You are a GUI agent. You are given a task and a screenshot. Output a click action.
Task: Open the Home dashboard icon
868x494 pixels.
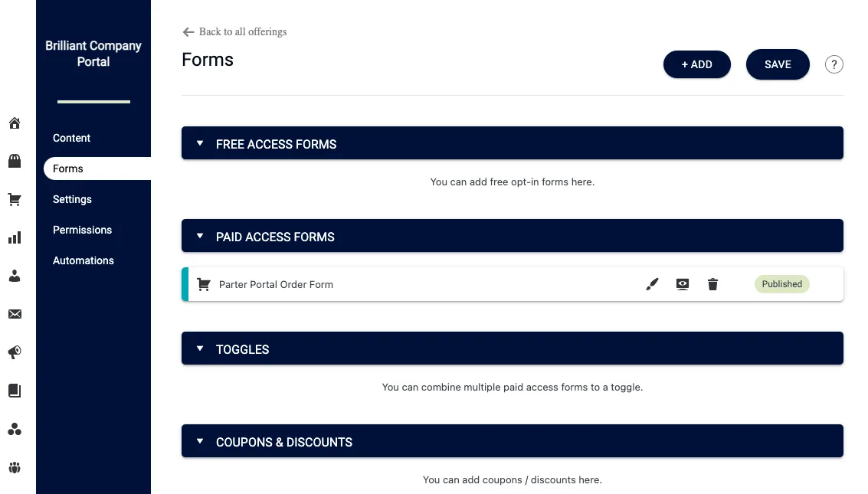tap(15, 123)
